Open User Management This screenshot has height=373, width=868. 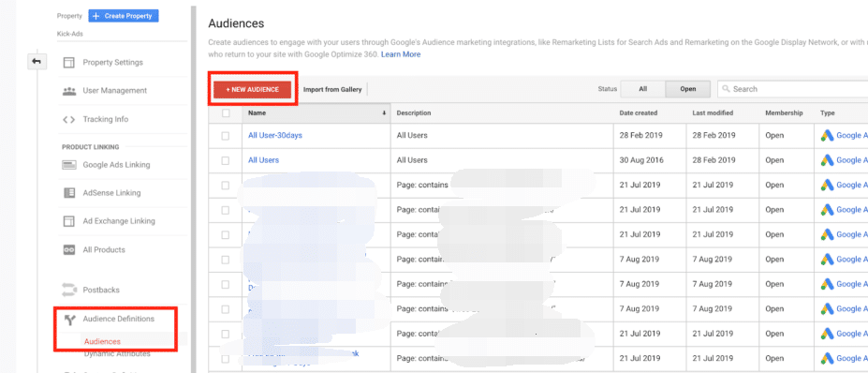pyautogui.click(x=114, y=90)
